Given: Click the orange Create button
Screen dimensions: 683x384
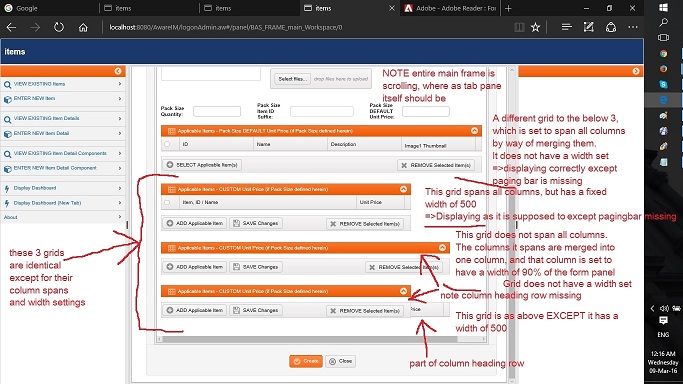Looking at the screenshot, I should (x=306, y=361).
